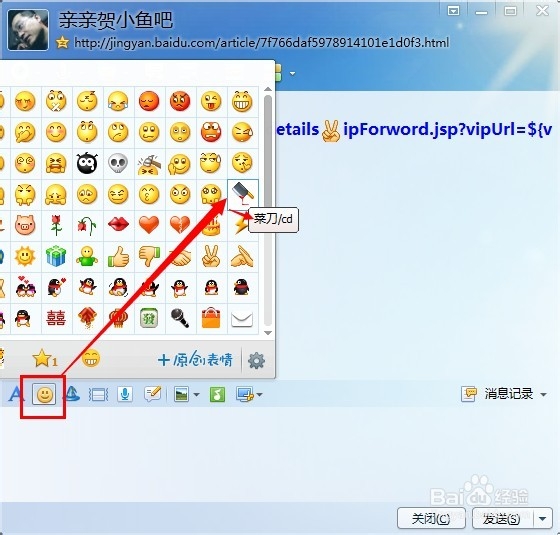
Task: Click the ipForword.jsp chat message text
Action: (x=447, y=129)
